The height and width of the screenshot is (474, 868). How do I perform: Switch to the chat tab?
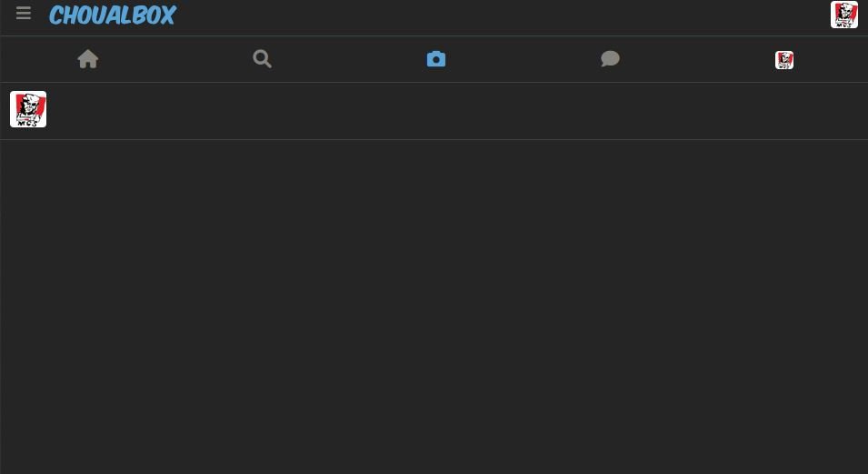tap(610, 59)
